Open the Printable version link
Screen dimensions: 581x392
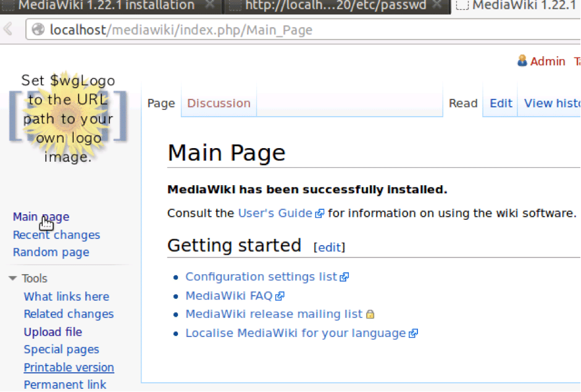pos(69,367)
